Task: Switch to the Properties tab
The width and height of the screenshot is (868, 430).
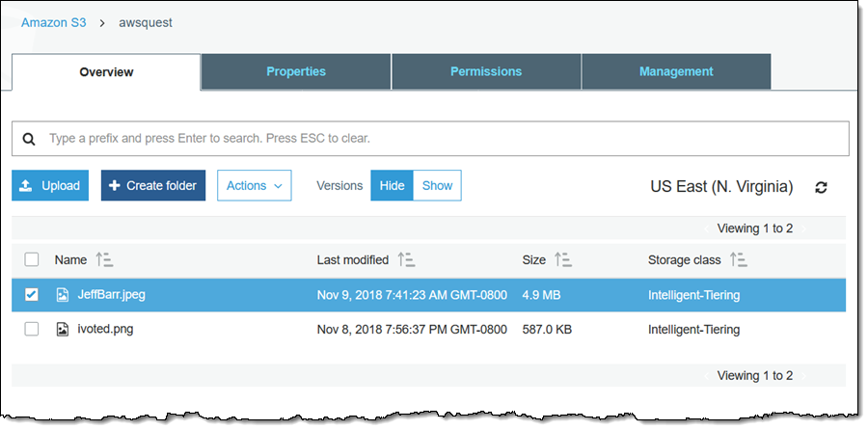Action: click(x=296, y=71)
